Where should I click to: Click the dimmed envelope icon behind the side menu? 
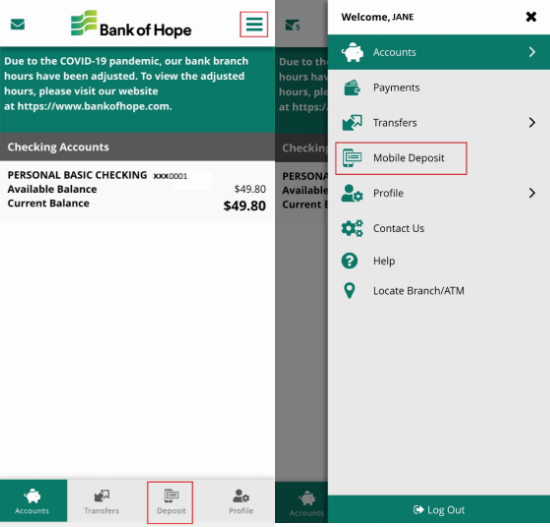click(293, 25)
